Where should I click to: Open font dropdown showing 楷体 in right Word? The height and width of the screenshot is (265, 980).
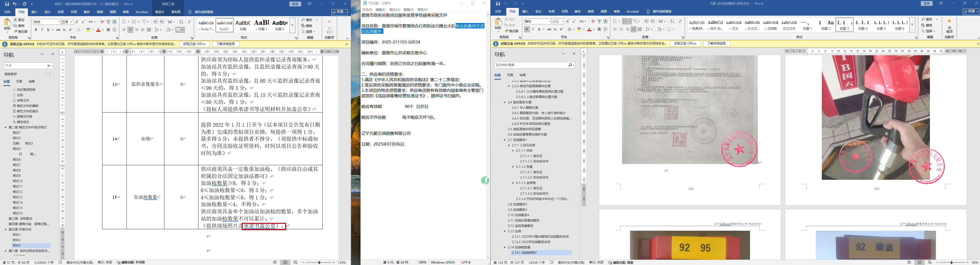[549, 22]
